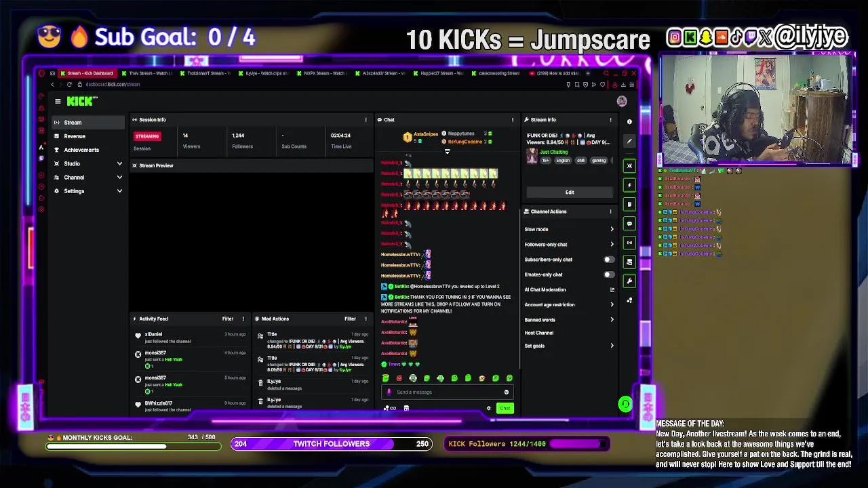Open Session Info three-dot options
This screenshot has width=868, height=488.
pyautogui.click(x=366, y=120)
